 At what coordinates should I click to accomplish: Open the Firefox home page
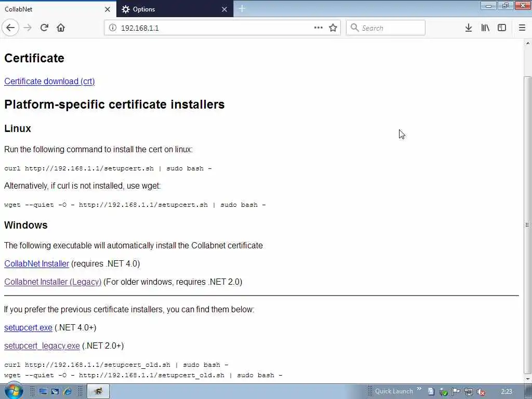tap(61, 28)
